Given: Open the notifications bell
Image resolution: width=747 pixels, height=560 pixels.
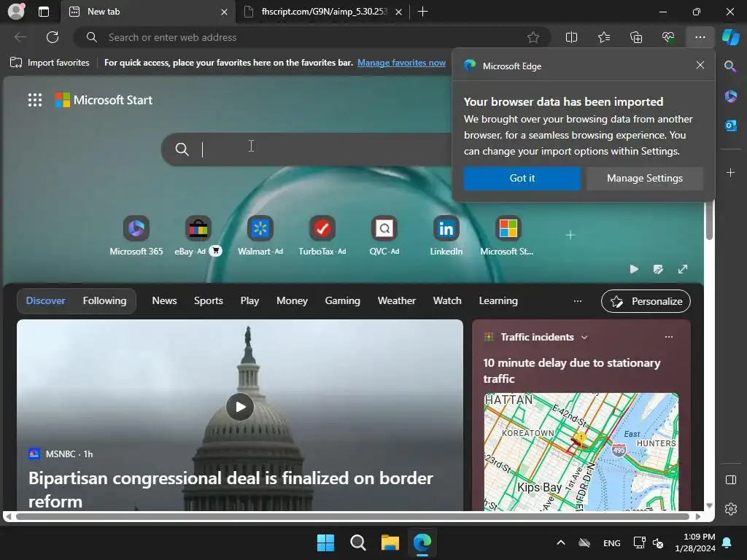Looking at the screenshot, I should (727, 542).
